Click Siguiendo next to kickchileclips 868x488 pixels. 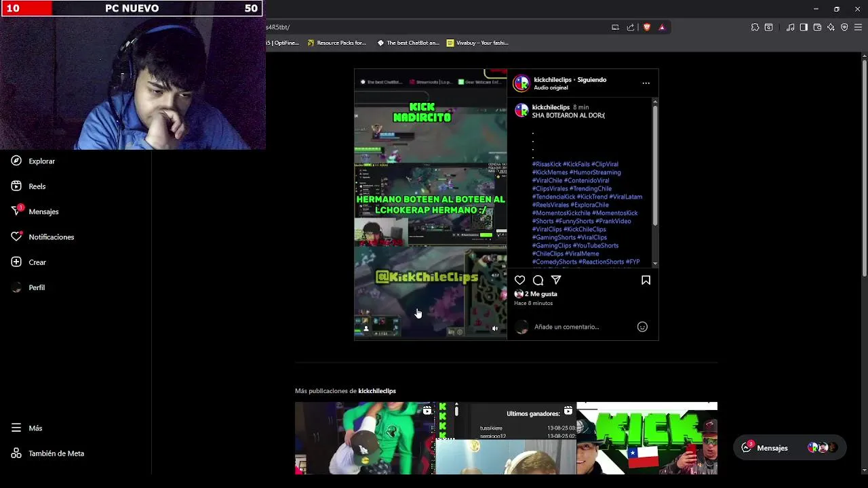pyautogui.click(x=591, y=80)
